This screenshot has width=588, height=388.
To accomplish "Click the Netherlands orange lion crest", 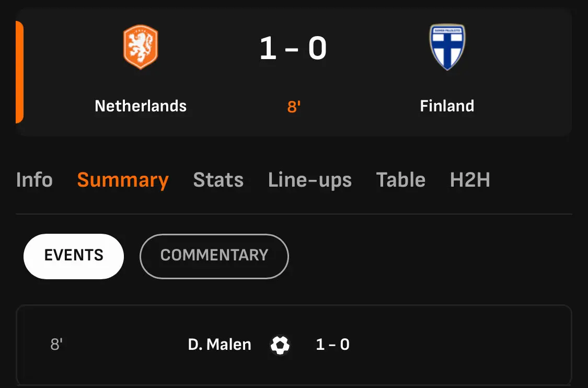I will (x=141, y=48).
